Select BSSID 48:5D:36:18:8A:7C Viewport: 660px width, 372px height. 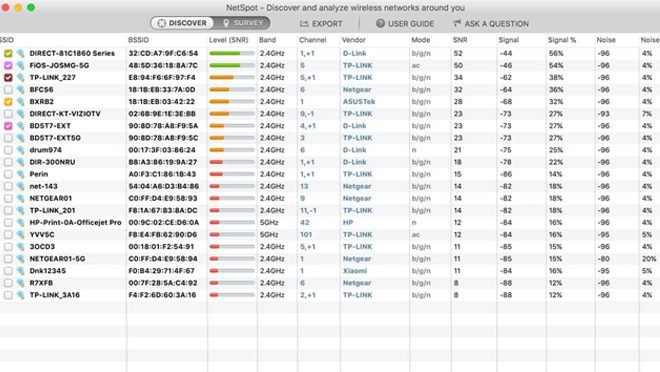pyautogui.click(x=163, y=66)
